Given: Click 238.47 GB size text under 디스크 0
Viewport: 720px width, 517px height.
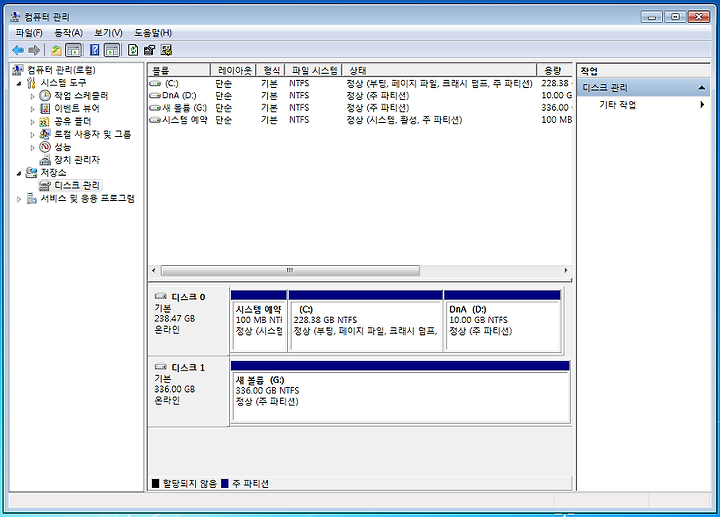Looking at the screenshot, I should click(x=175, y=318).
